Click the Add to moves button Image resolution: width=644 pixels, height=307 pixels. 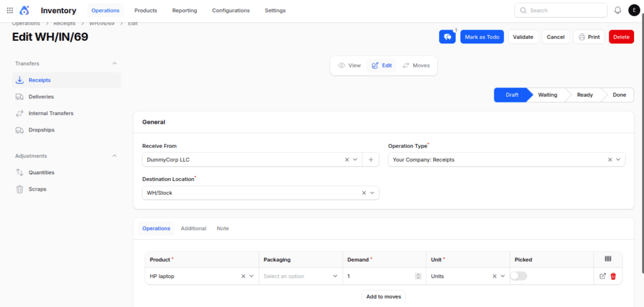click(384, 297)
